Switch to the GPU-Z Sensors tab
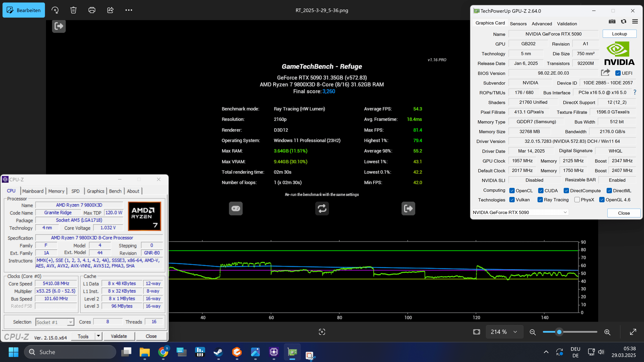644x362 pixels. (x=518, y=24)
